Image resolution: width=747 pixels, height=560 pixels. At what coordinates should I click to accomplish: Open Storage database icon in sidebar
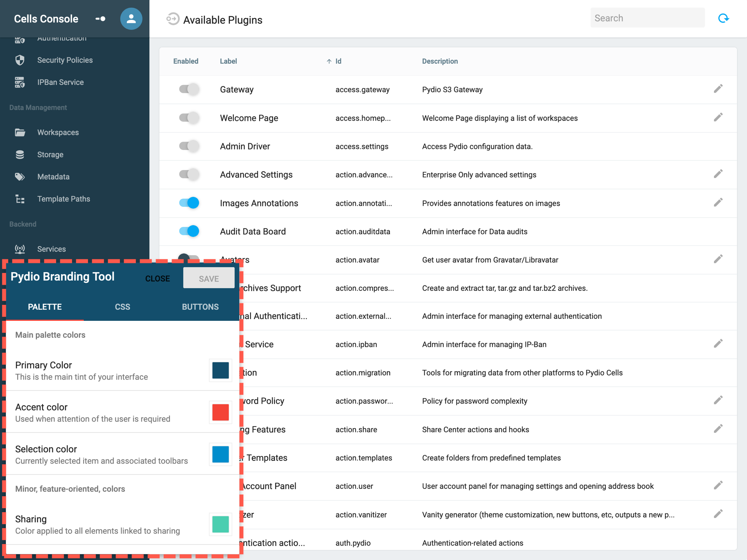click(20, 154)
